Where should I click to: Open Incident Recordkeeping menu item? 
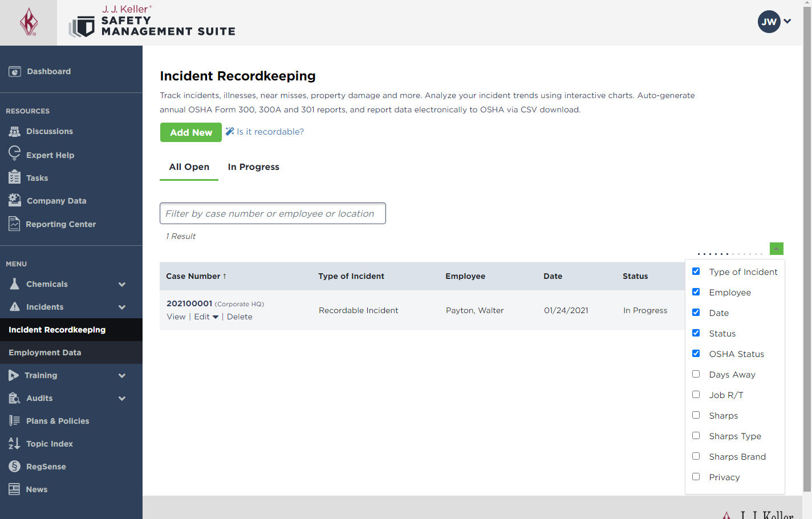[x=71, y=330]
